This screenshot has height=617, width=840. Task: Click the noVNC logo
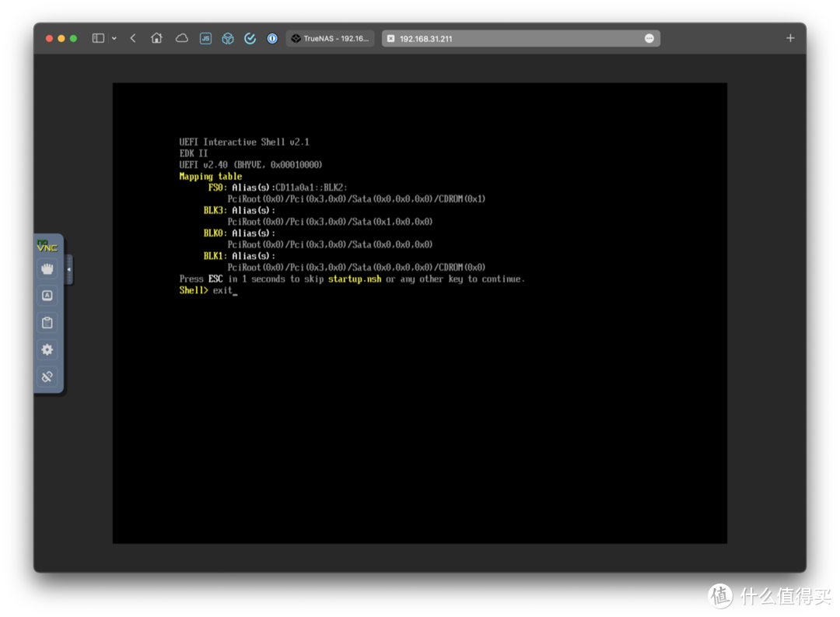[47, 246]
